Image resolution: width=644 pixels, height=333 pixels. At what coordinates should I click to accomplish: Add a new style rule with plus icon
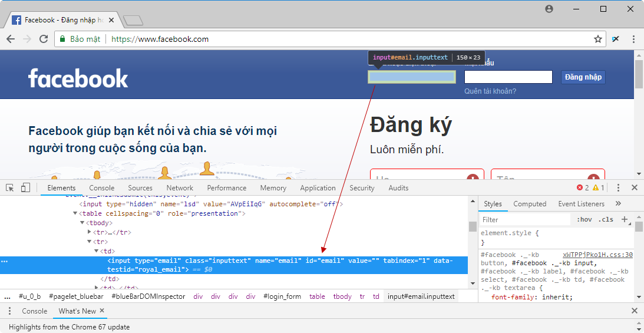pyautogui.click(x=625, y=219)
